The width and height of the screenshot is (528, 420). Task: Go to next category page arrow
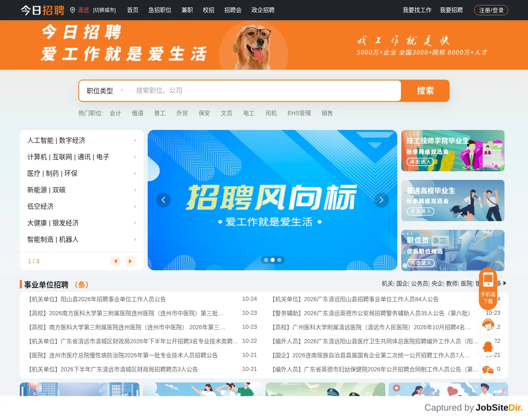[x=130, y=261]
